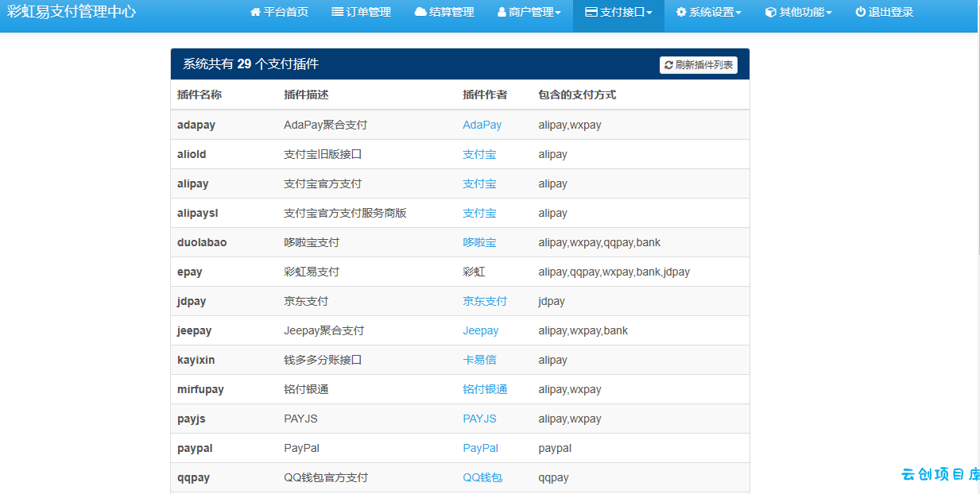
Task: Click the 彩虹易支付管理中心 brand title
Action: (x=72, y=12)
